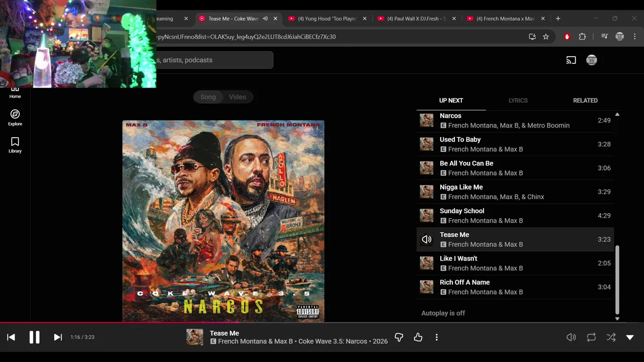This screenshot has width=644, height=362.
Task: Toggle shuffle mode
Action: click(611, 337)
